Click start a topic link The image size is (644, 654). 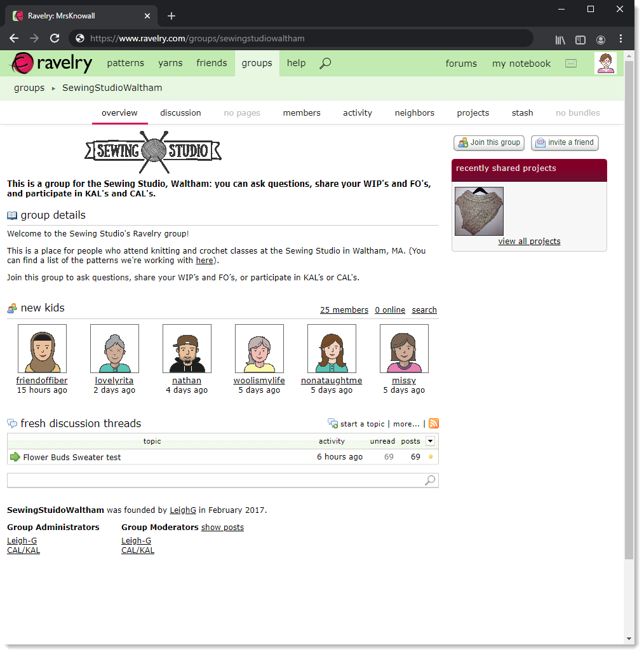tap(362, 424)
